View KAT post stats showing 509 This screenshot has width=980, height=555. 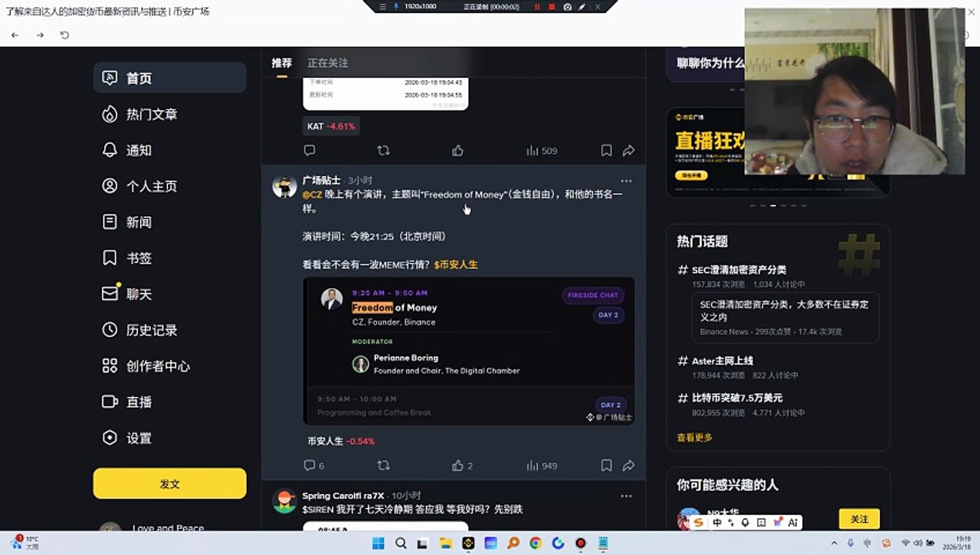(x=542, y=150)
